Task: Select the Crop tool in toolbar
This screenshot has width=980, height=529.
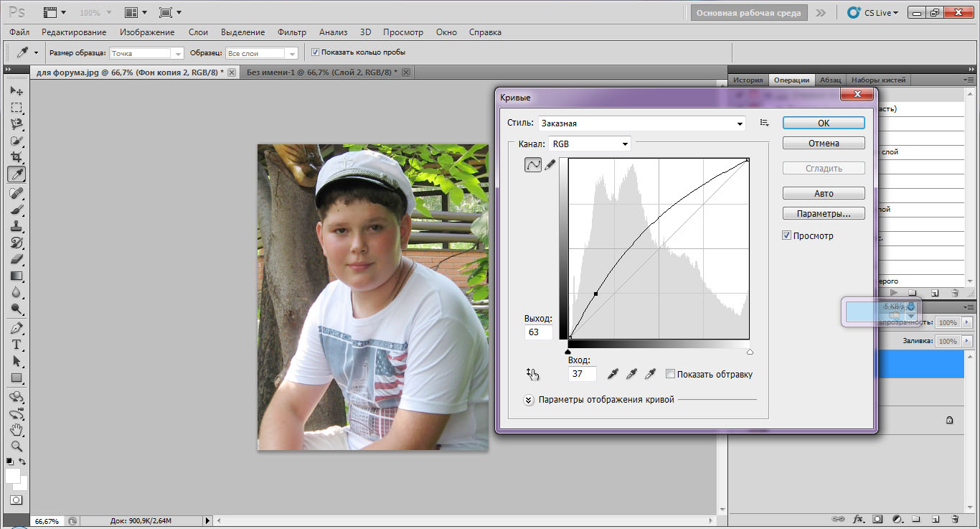Action: pyautogui.click(x=17, y=157)
